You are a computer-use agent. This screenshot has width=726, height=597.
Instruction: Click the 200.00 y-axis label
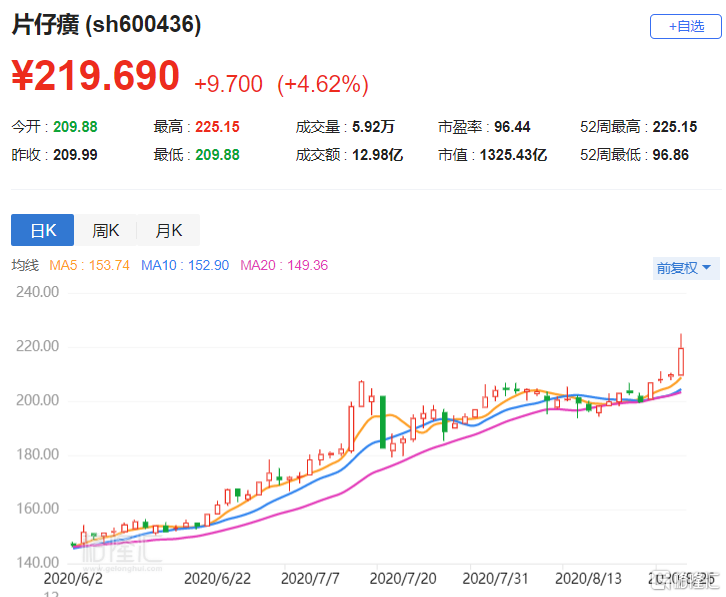click(38, 401)
